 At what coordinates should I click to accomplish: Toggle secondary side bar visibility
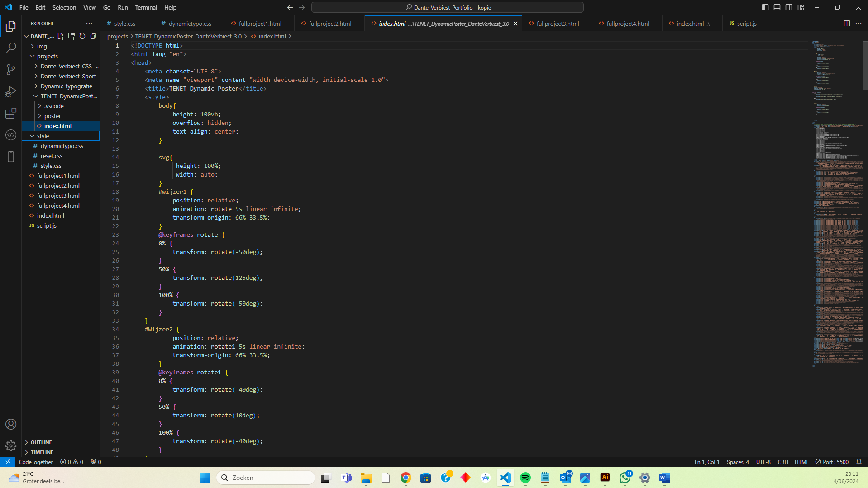pos(789,7)
